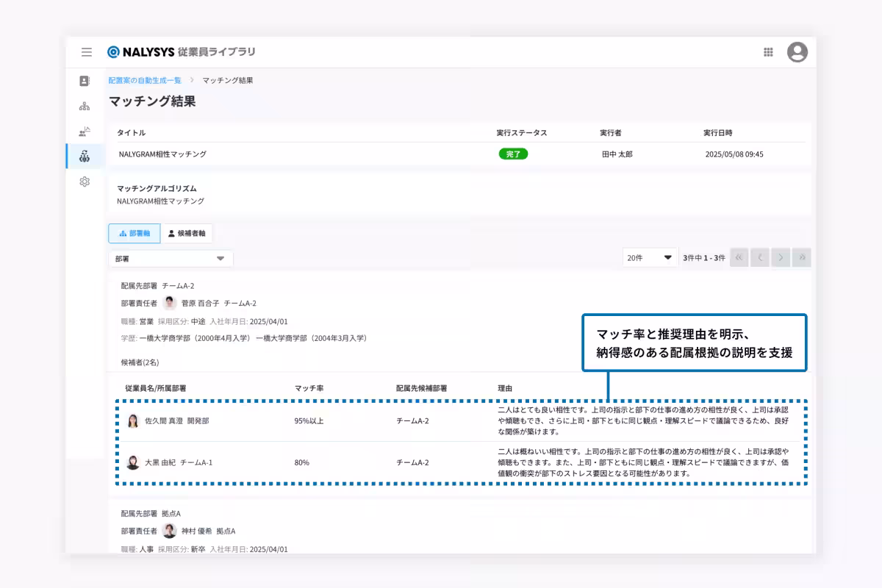Go back to 配置案の自動生成一覧 breadcrumb

145,80
